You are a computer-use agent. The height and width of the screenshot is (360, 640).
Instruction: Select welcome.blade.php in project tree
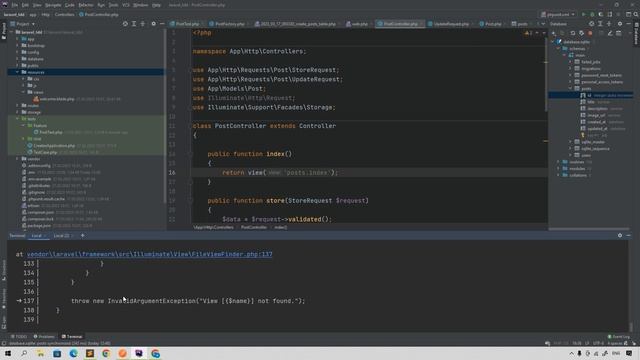pos(57,99)
